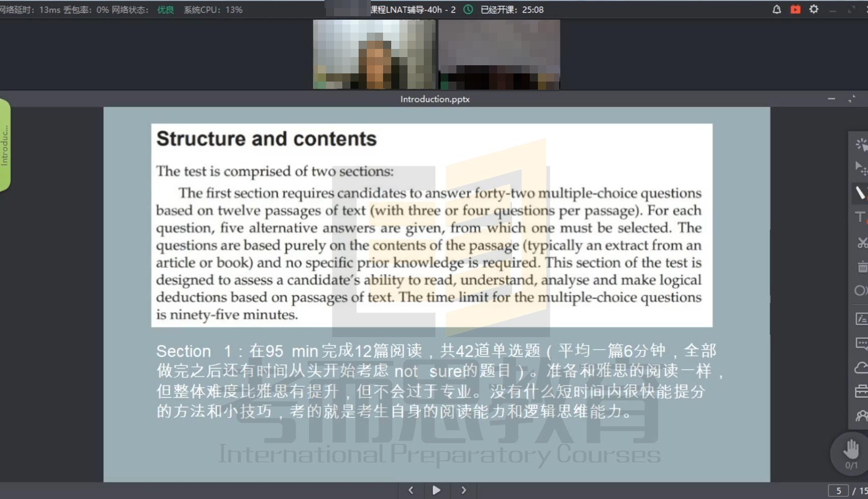This screenshot has height=499, width=868.
Task: Go to the previous slide
Action: click(x=411, y=490)
